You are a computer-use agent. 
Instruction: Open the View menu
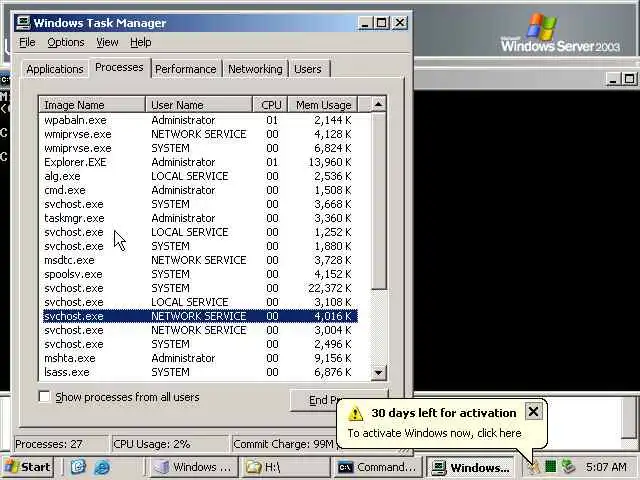(107, 42)
